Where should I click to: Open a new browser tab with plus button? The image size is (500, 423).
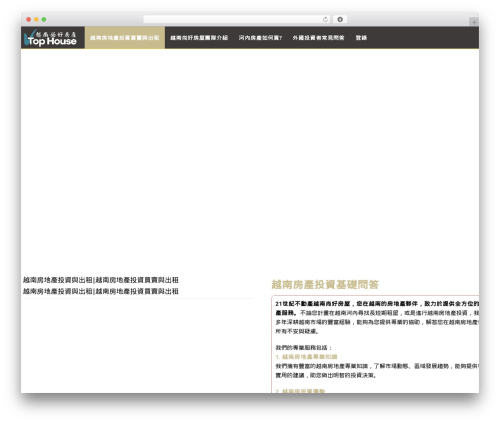[474, 22]
